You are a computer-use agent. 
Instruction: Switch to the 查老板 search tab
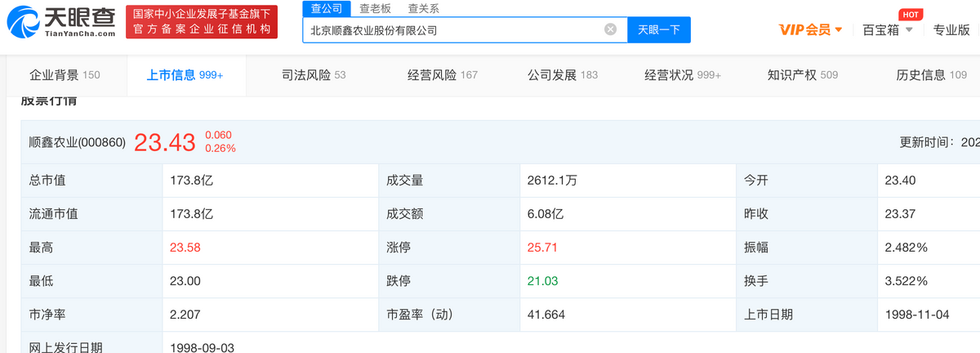click(x=376, y=8)
